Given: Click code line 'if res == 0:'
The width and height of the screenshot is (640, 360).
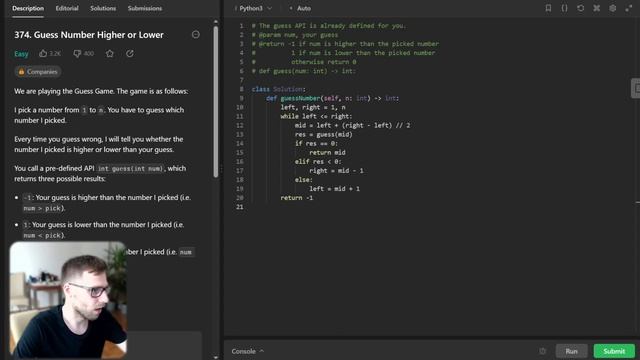Looking at the screenshot, I should (316, 143).
